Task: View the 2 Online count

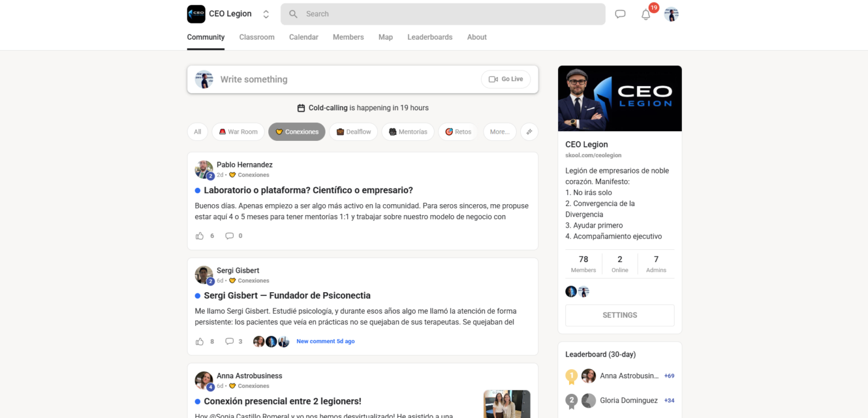Action: pos(620,264)
